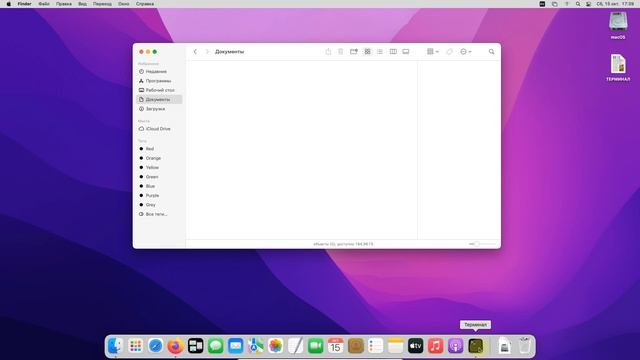Open the Переход menu
This screenshot has width=640, height=360.
click(x=102, y=4)
